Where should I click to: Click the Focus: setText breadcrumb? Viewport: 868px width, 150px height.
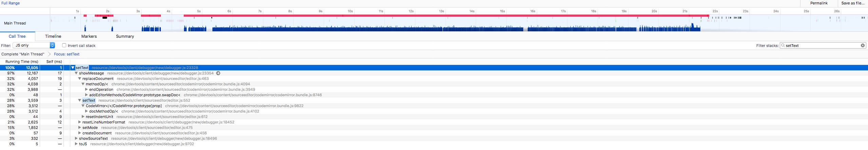67,54
